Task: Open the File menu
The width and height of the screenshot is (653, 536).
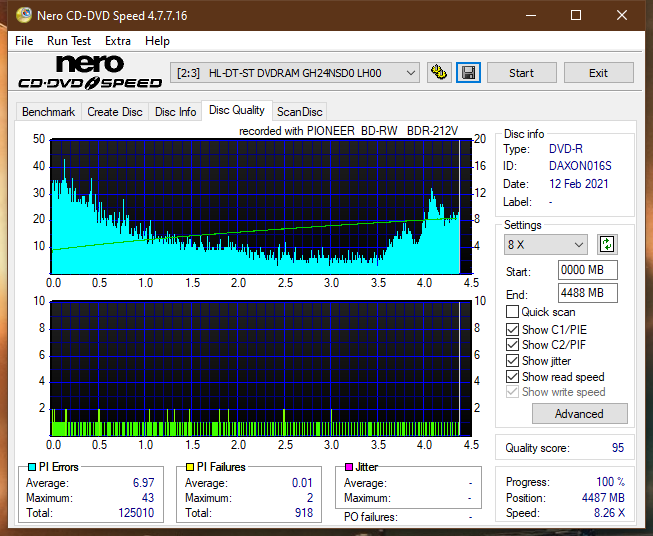Action: [x=24, y=41]
